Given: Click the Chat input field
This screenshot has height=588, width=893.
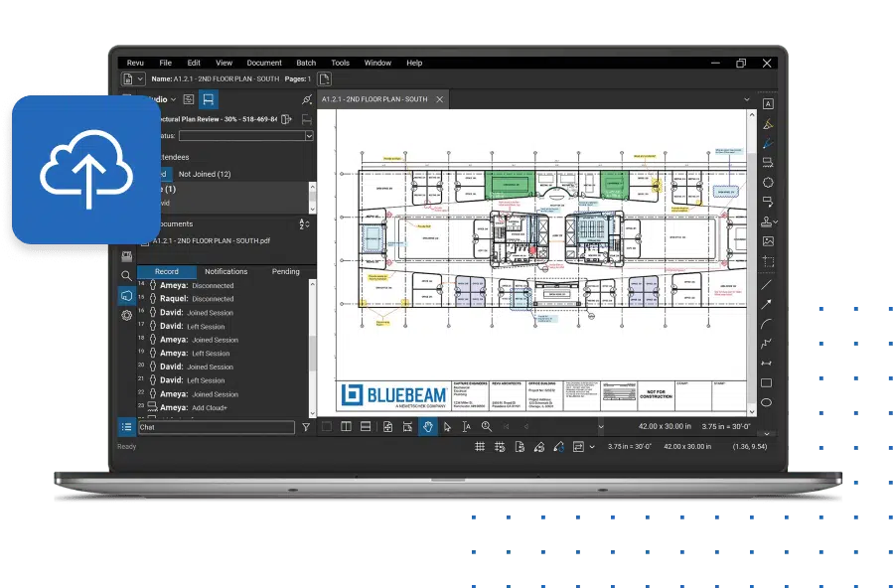Looking at the screenshot, I should click(216, 427).
